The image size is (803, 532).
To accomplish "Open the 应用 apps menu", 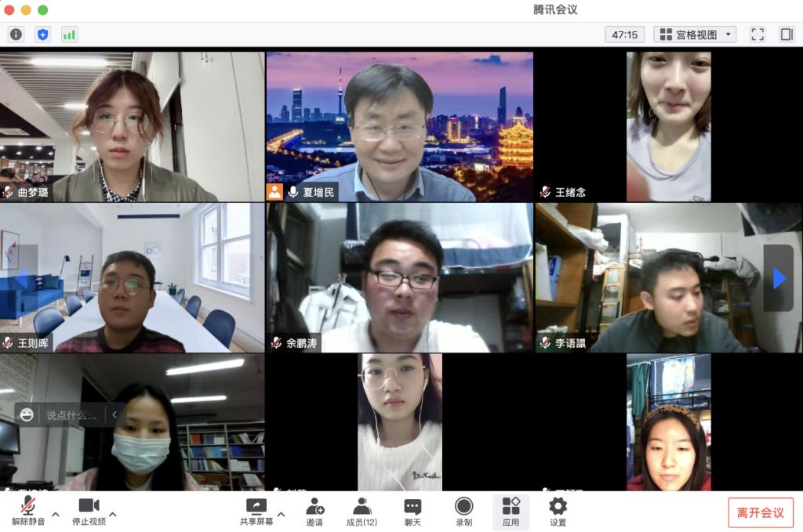I will 511,512.
